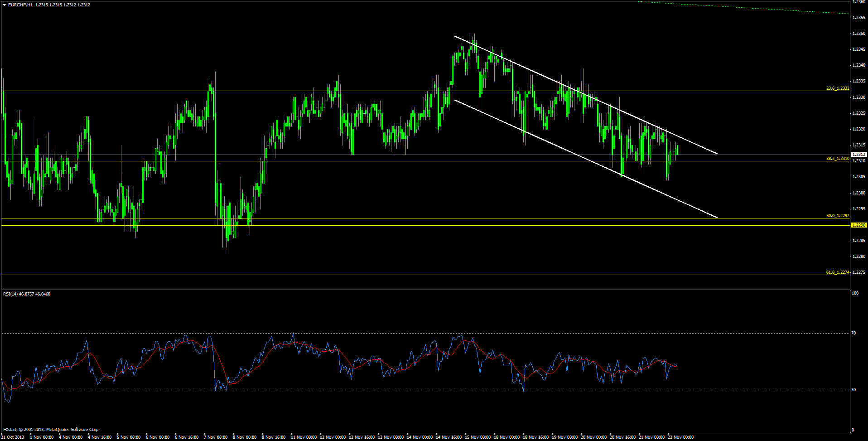868x441 pixels.
Task: Click the 8 Nov 00:00 time axis label
Action: tap(245, 437)
